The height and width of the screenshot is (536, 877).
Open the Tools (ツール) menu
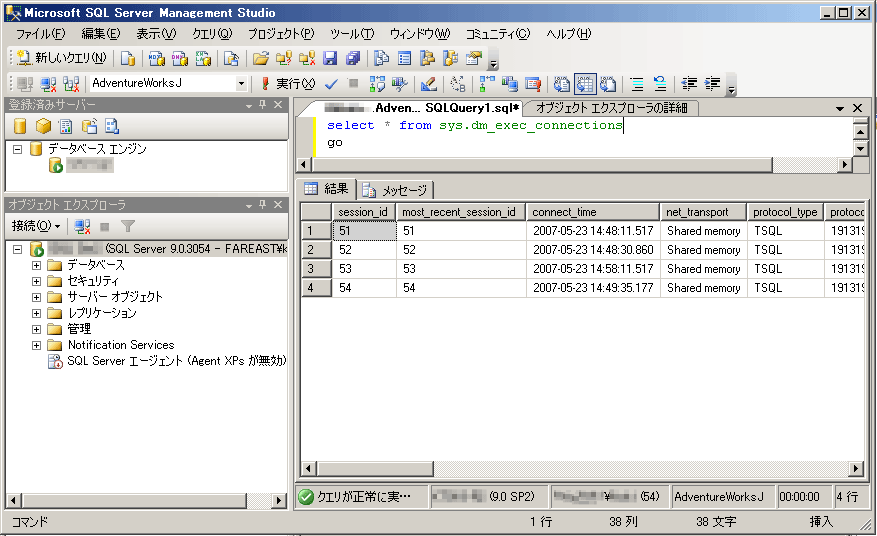pos(352,34)
